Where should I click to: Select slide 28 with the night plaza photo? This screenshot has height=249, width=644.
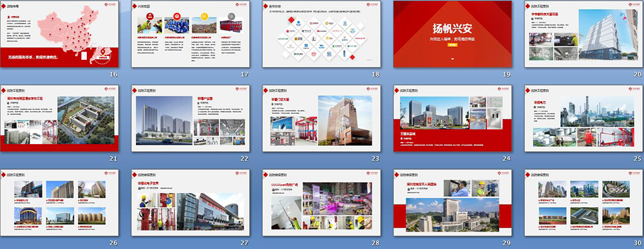coord(321,203)
